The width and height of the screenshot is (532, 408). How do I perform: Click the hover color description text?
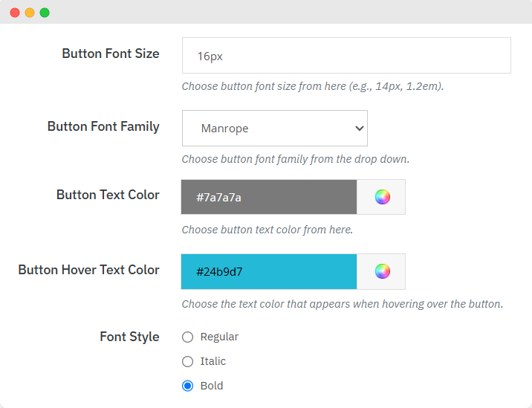[343, 304]
